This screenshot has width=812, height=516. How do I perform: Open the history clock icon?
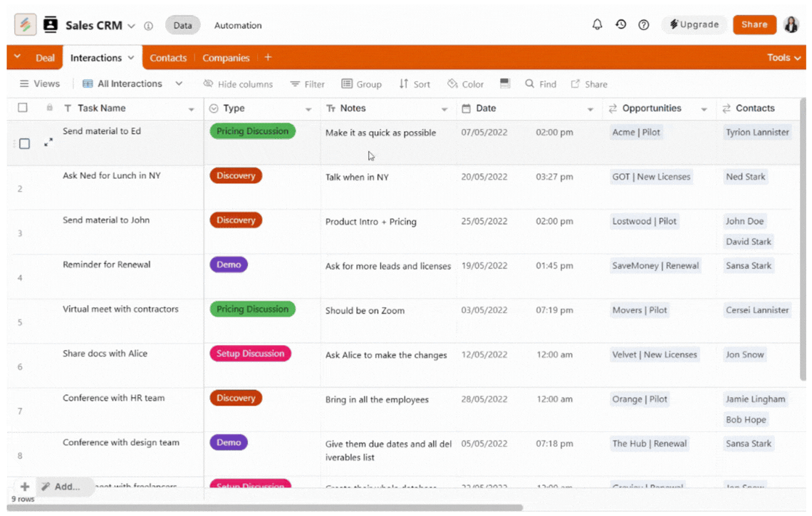click(621, 25)
